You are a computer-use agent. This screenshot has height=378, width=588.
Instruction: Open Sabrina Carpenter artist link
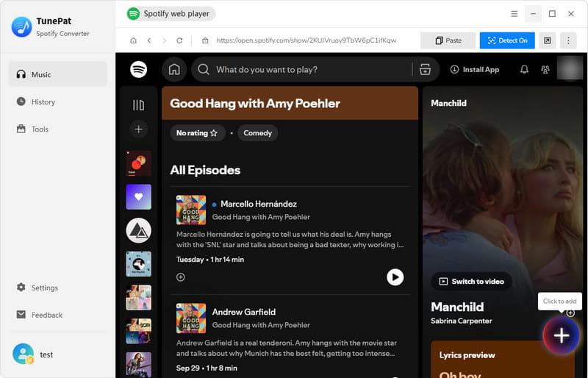[x=462, y=321]
